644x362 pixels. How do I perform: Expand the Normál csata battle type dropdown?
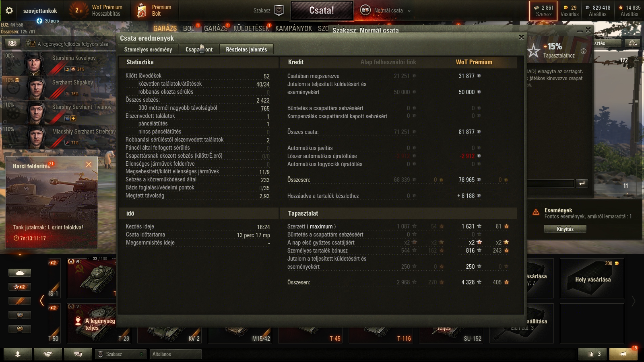click(x=409, y=11)
